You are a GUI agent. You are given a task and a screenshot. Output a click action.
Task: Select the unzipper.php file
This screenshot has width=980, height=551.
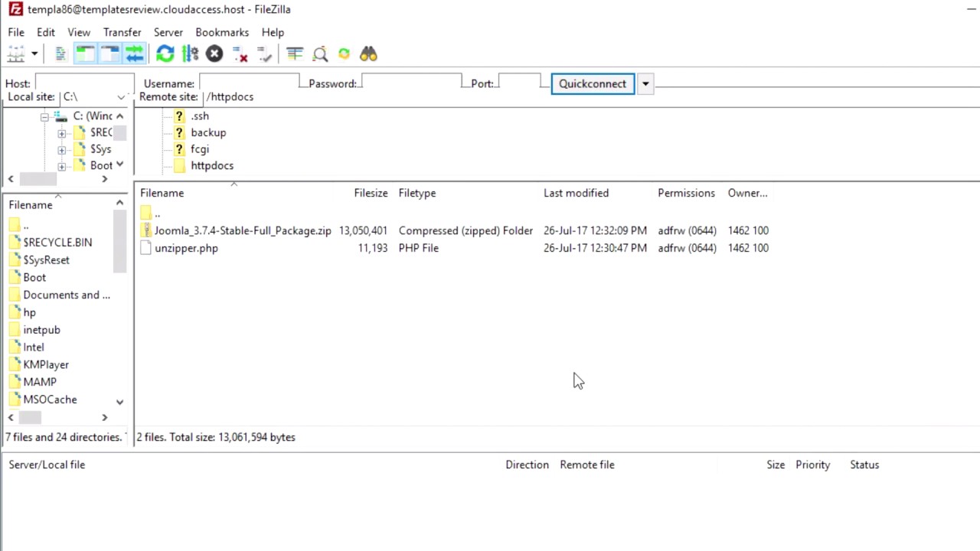pos(186,248)
